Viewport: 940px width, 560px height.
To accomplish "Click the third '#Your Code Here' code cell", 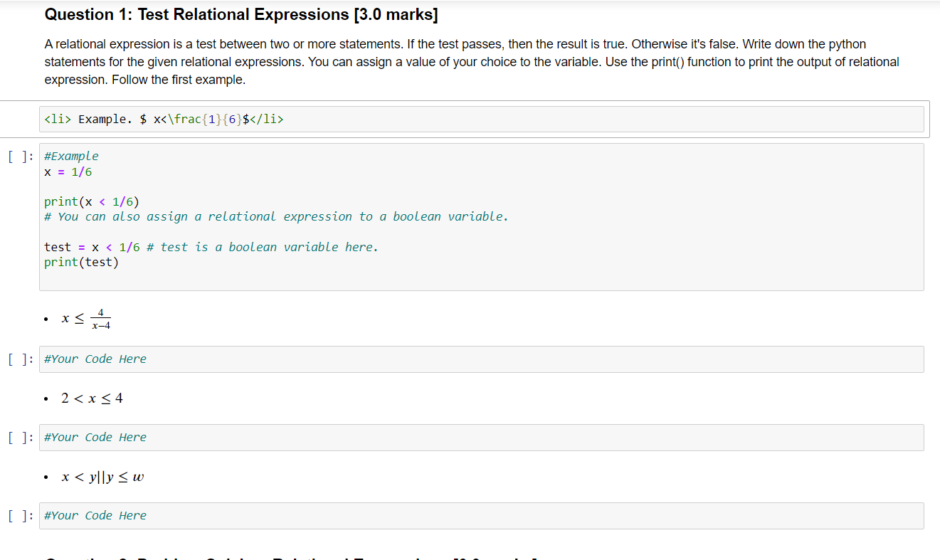I will (285, 515).
